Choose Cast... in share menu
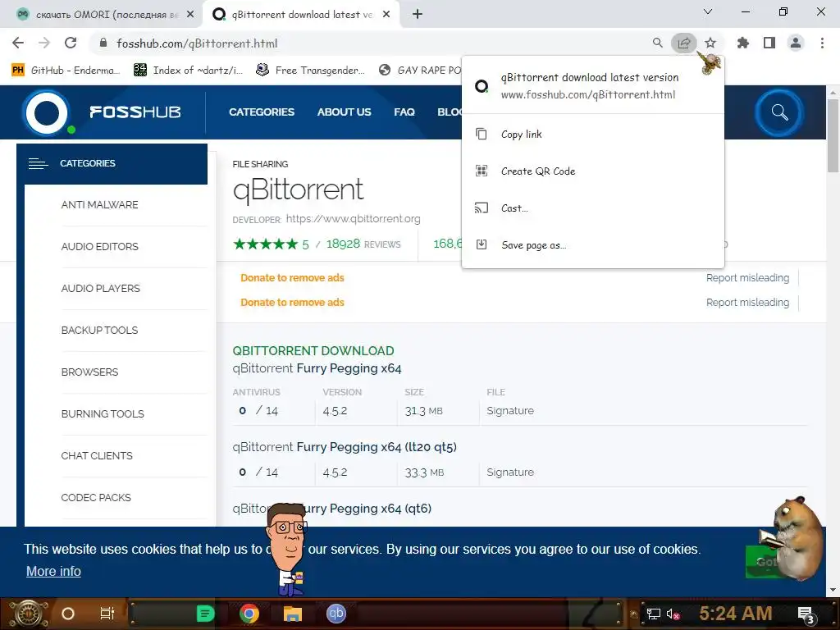The height and width of the screenshot is (630, 840). pyautogui.click(x=593, y=208)
